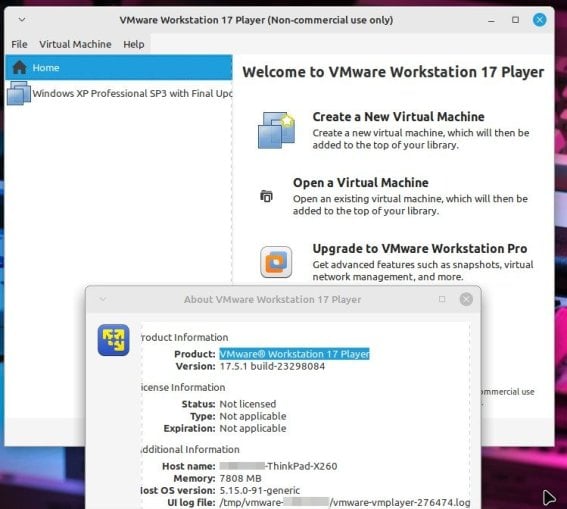The height and width of the screenshot is (509, 567).
Task: Click the Upgrade to VMware Workstation Pro heading
Action: [x=419, y=249]
